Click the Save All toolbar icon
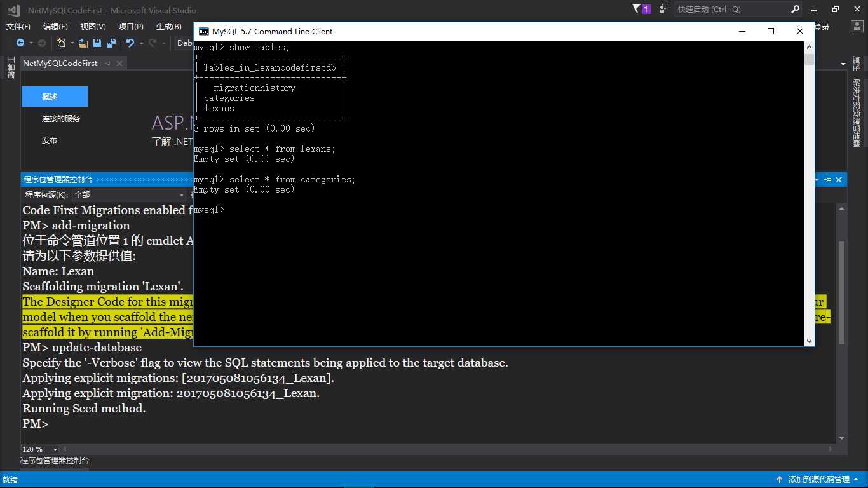 tap(111, 43)
